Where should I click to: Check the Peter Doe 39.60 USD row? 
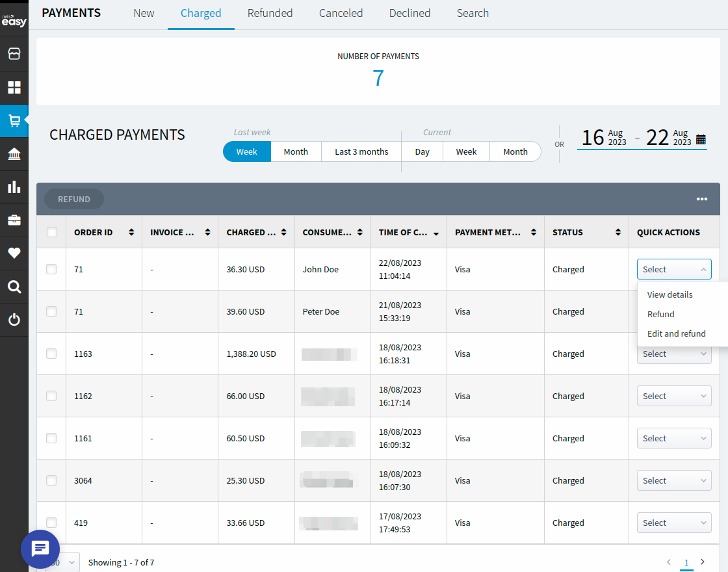51,311
